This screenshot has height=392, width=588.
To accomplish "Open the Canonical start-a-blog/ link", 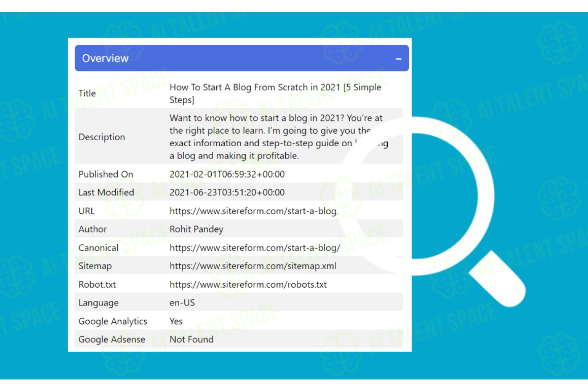I will coord(255,248).
